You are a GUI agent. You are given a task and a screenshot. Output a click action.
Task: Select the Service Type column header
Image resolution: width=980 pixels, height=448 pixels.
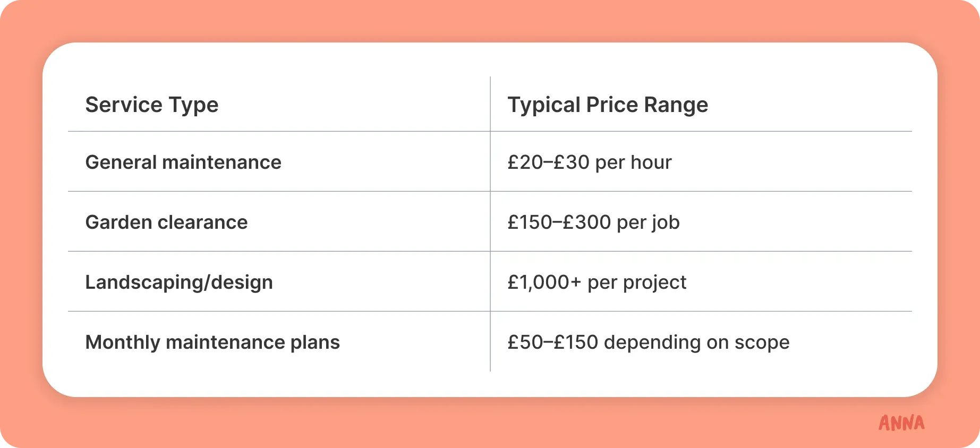pos(152,105)
